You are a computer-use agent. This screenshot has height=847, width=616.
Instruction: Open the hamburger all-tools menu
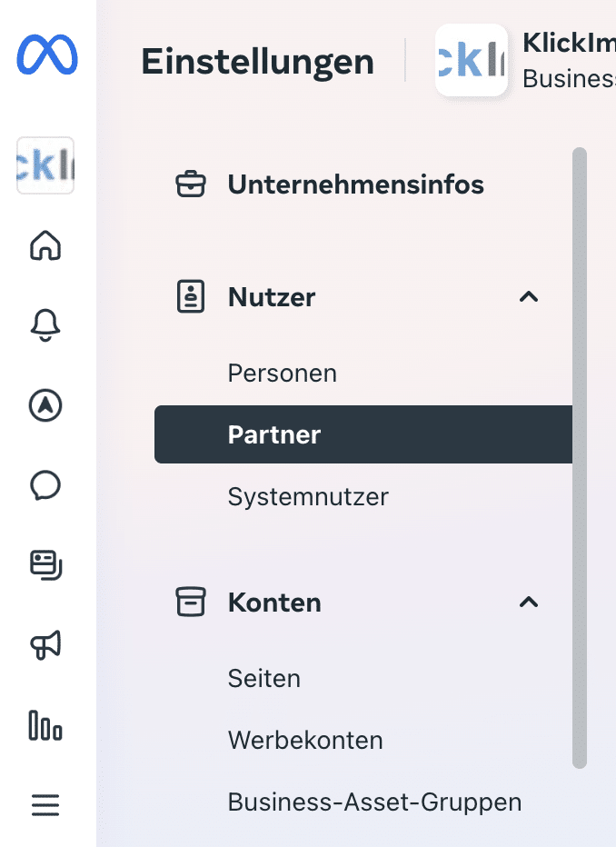tap(45, 804)
